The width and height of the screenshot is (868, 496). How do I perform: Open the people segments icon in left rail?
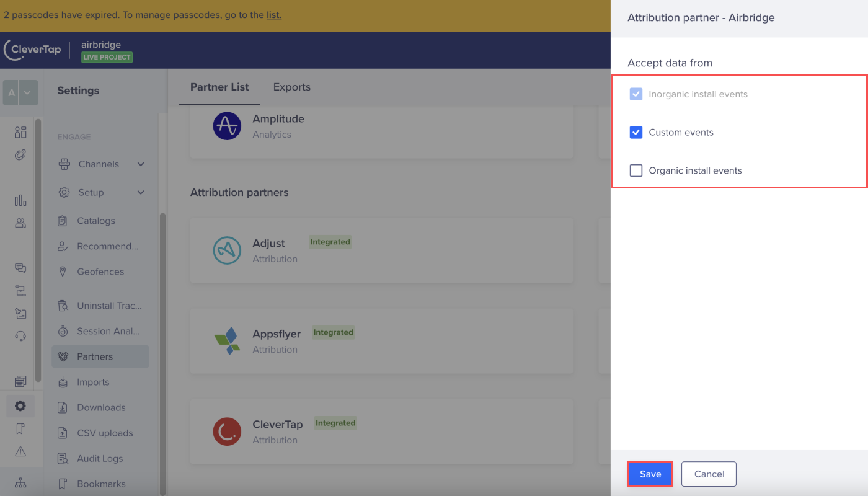coord(20,223)
